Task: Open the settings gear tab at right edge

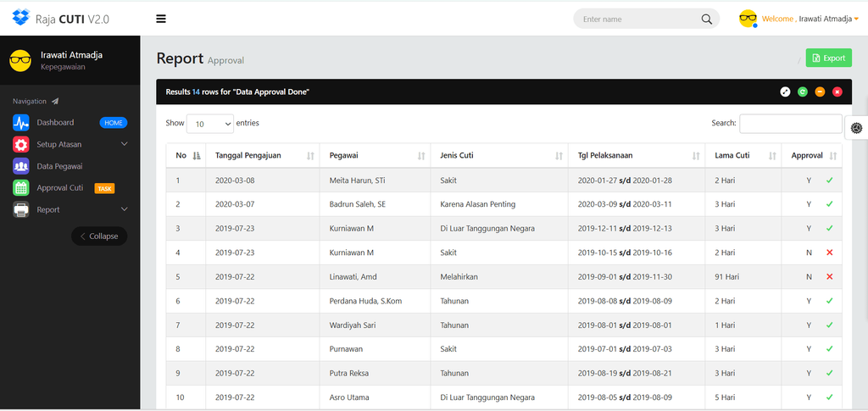Action: (856, 128)
